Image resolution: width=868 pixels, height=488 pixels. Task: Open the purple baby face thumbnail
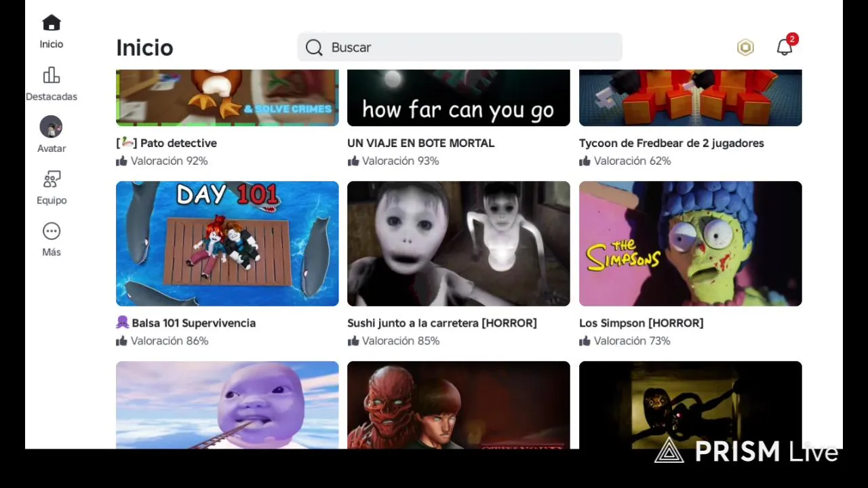(227, 405)
